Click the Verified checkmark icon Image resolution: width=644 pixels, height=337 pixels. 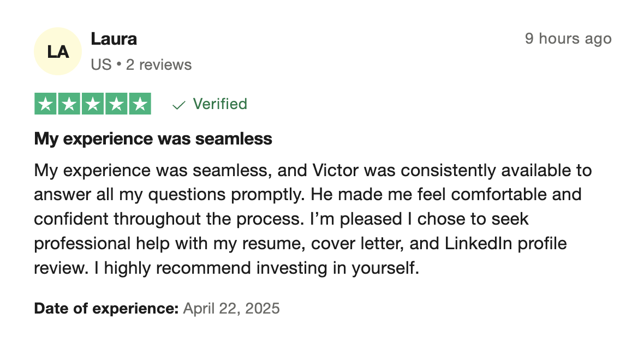178,105
